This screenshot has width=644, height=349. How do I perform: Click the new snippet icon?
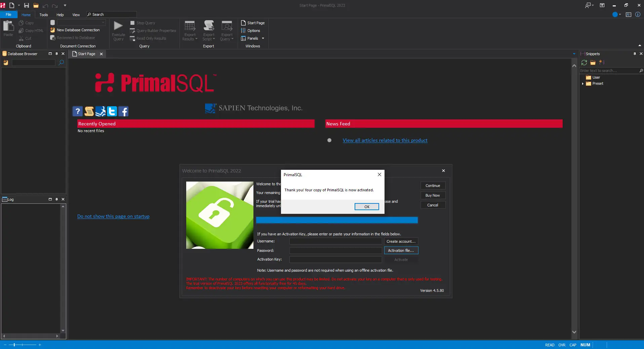point(602,62)
